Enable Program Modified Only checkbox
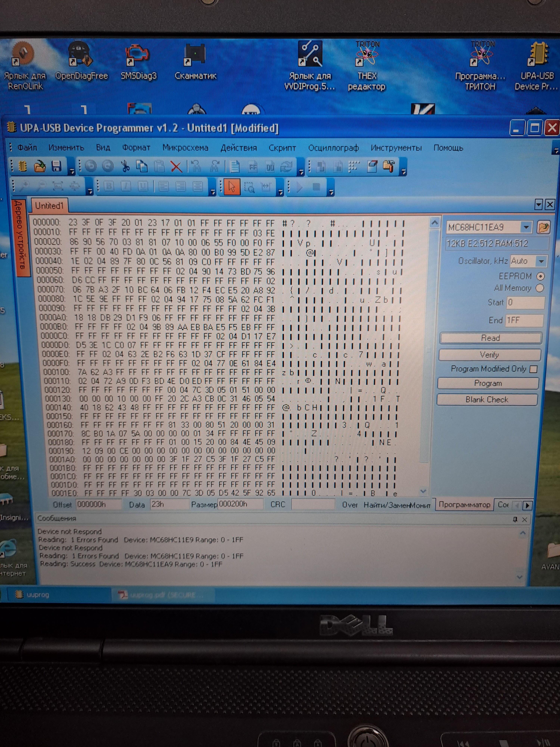Viewport: 560px width, 747px height. (533, 369)
